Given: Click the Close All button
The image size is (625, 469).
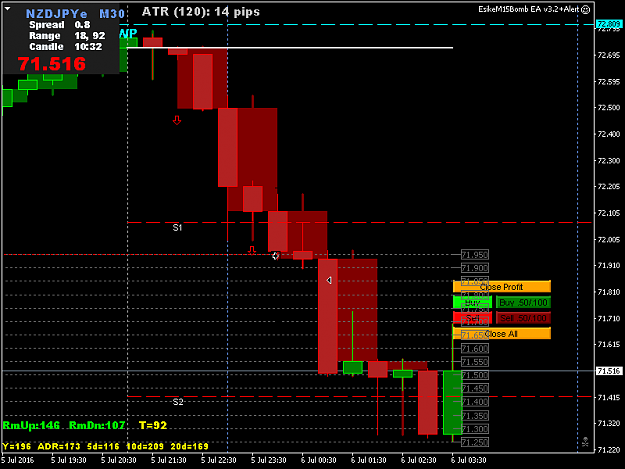Looking at the screenshot, I should (501, 334).
